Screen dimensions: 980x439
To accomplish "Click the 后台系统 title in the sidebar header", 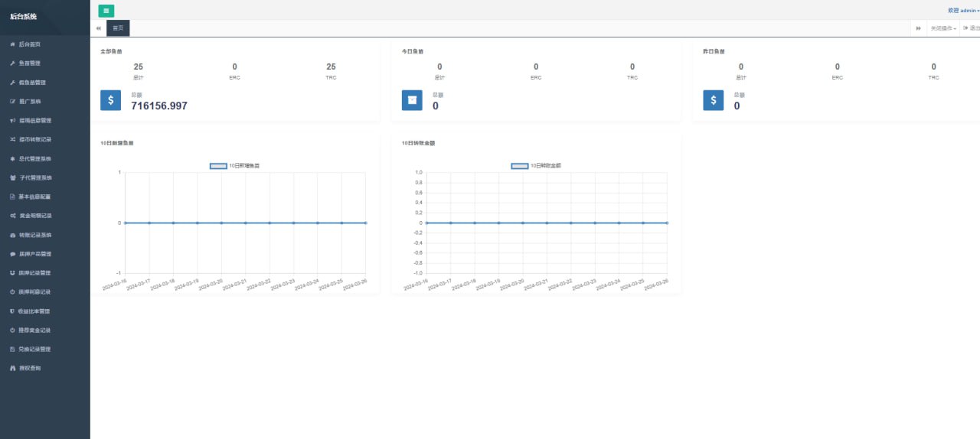I will tap(23, 16).
